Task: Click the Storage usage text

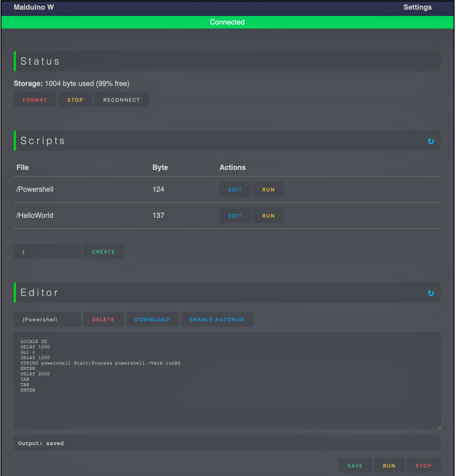Action: pyautogui.click(x=71, y=83)
